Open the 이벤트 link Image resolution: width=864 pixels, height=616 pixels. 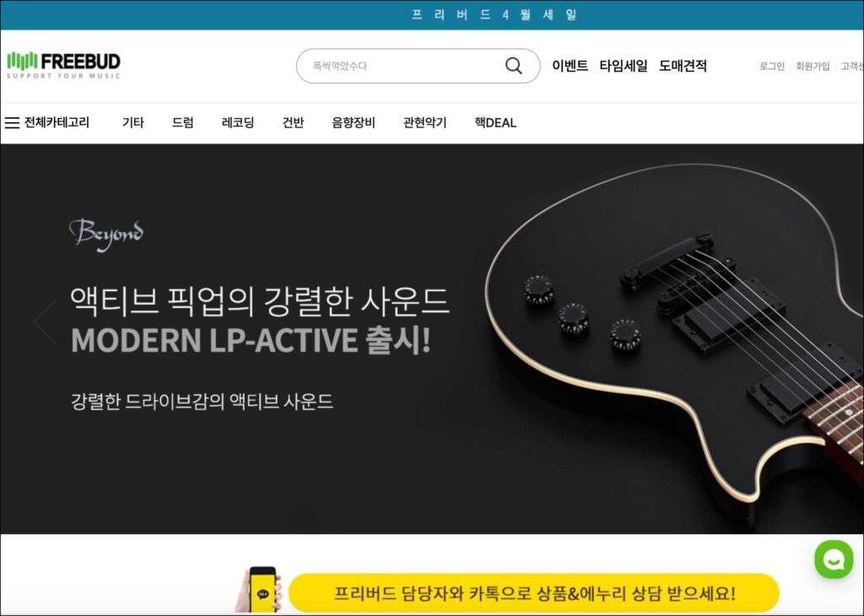click(x=570, y=66)
